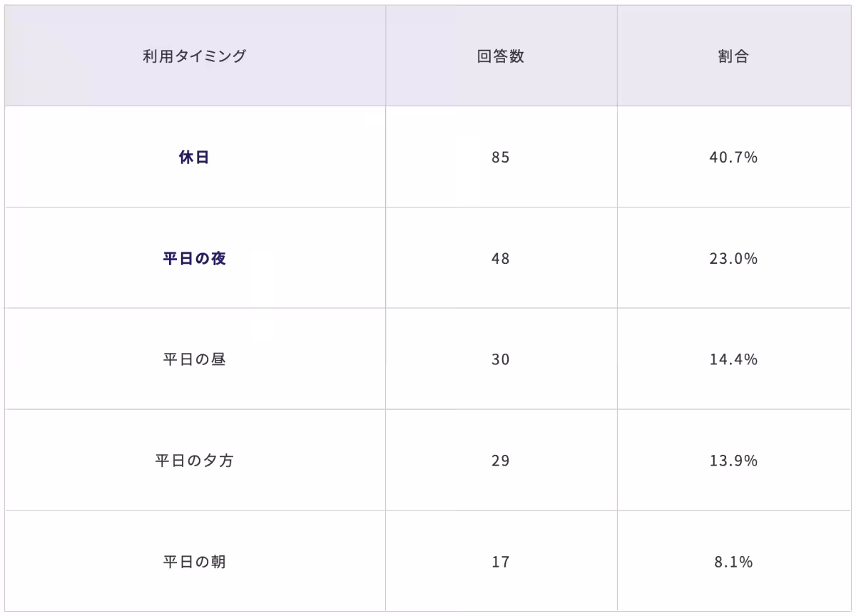Image resolution: width=856 pixels, height=616 pixels.
Task: Click the 利用タイミング column header
Action: pos(195,56)
